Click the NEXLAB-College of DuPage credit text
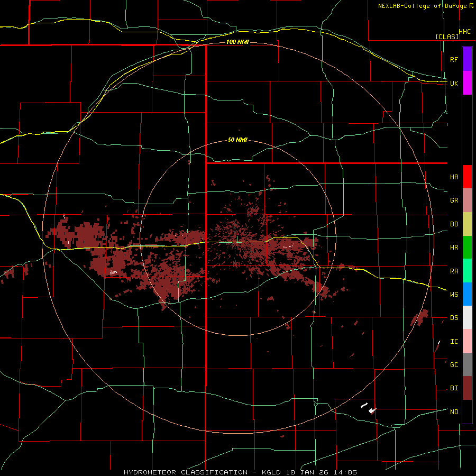The width and height of the screenshot is (476, 476). tap(423, 6)
